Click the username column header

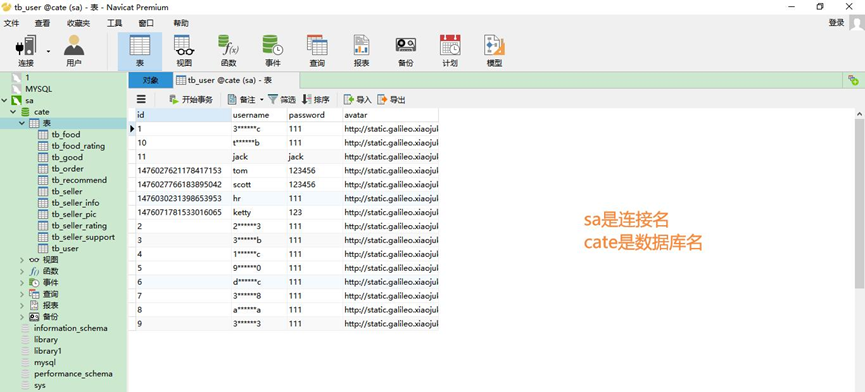259,115
